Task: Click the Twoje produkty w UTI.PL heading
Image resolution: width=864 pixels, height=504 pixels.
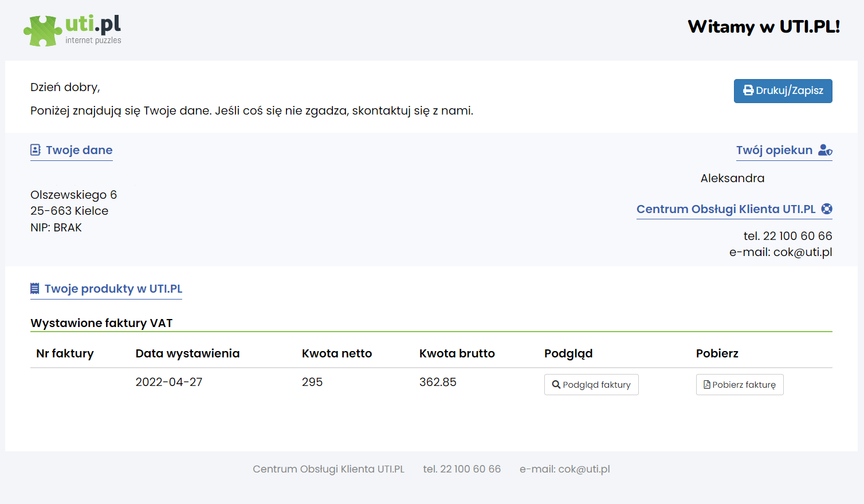Action: click(x=113, y=289)
